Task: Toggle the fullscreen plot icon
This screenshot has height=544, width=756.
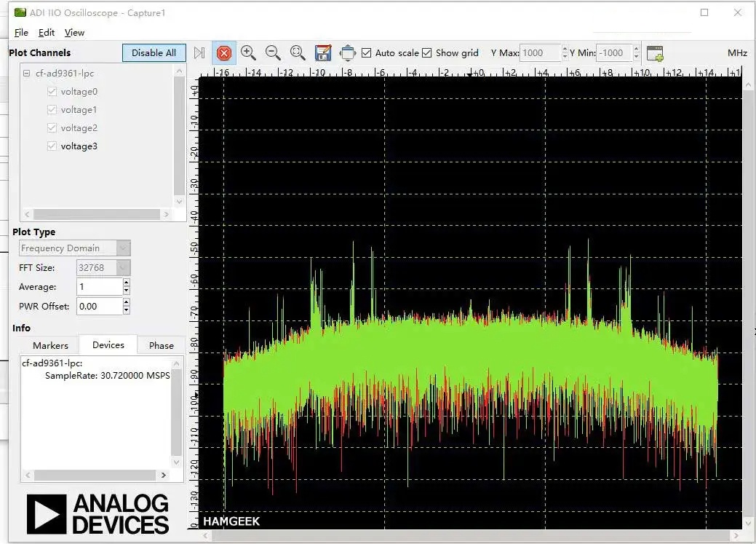Action: (x=348, y=53)
